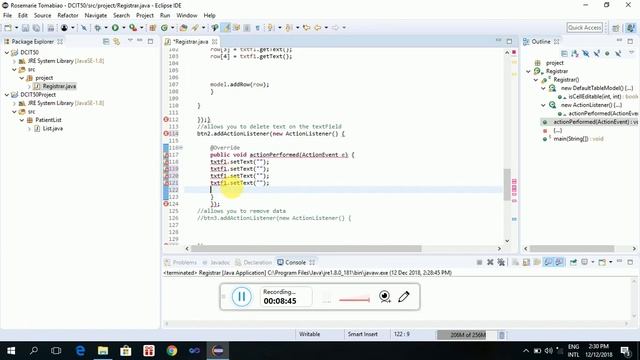Select the Registrar.java editor tab

191,42
